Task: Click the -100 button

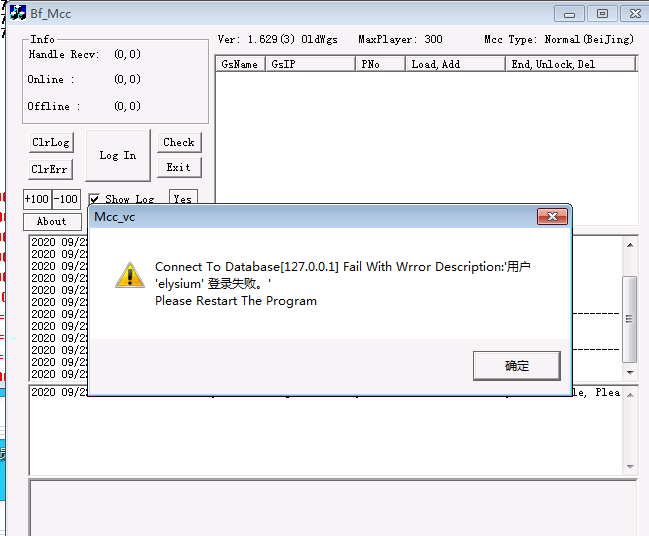Action: (x=66, y=199)
